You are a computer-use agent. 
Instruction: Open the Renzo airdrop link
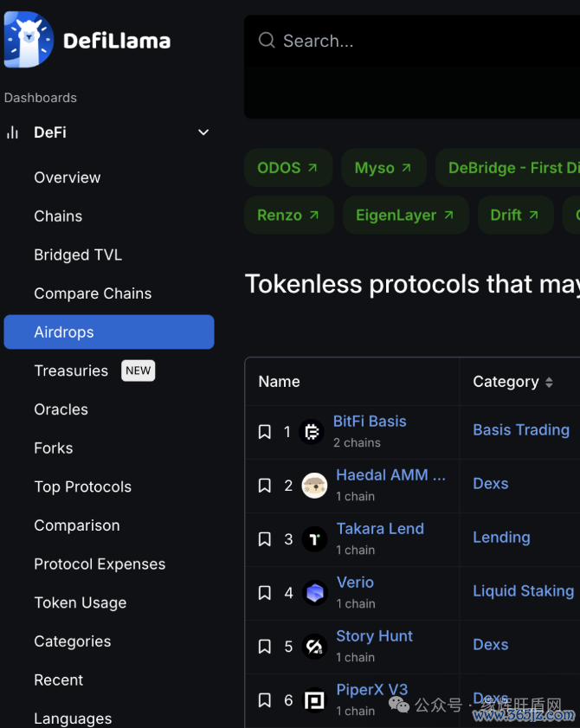tap(289, 215)
